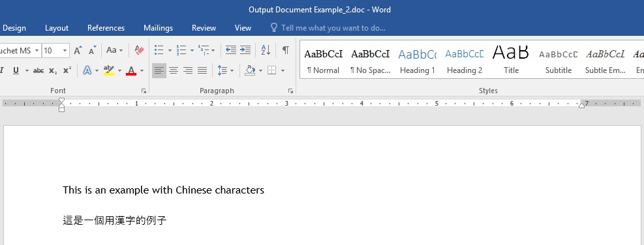Apply the red font color swatch
The image size is (644, 245).
131,70
